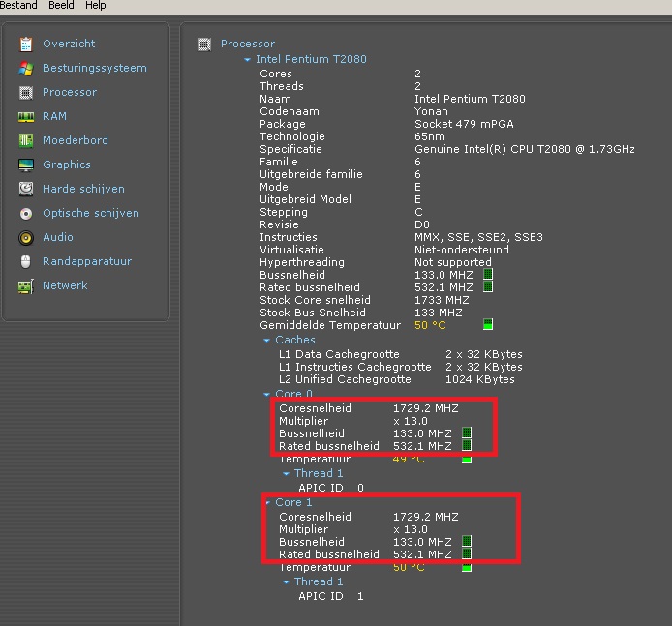The image size is (672, 626).
Task: Open the Randapparatuur section
Action: click(x=87, y=261)
